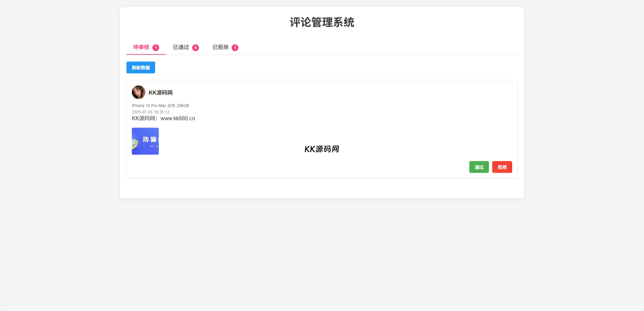Click the count badge on 待审核 tab
The image size is (644, 311).
156,48
